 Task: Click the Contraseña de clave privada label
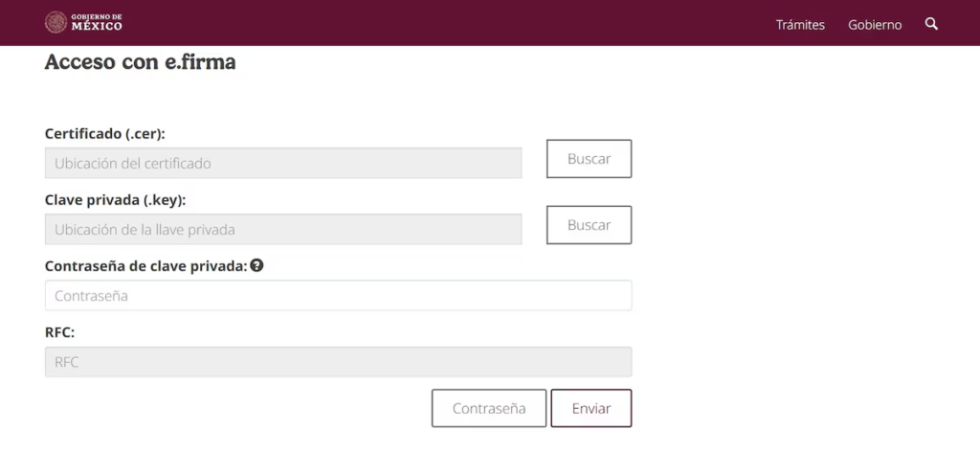pos(145,265)
